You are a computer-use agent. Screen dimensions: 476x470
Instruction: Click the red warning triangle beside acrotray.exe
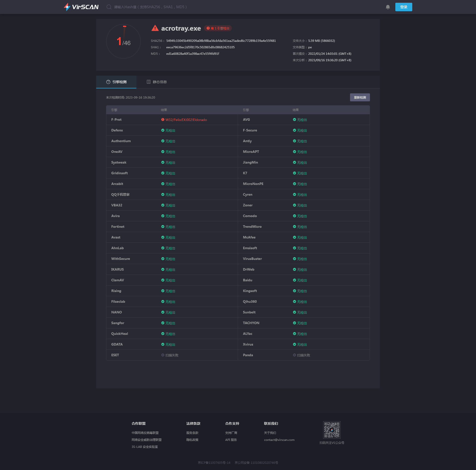tap(155, 28)
